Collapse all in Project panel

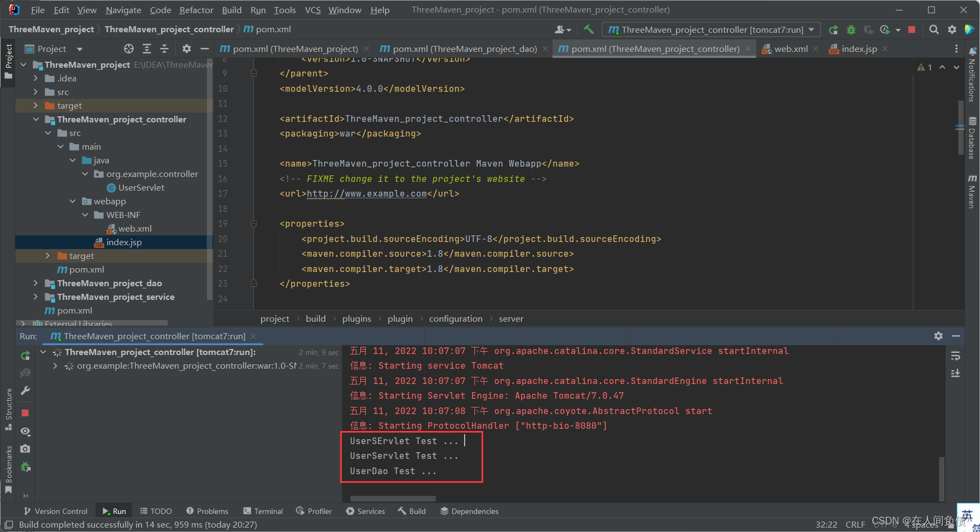[164, 49]
